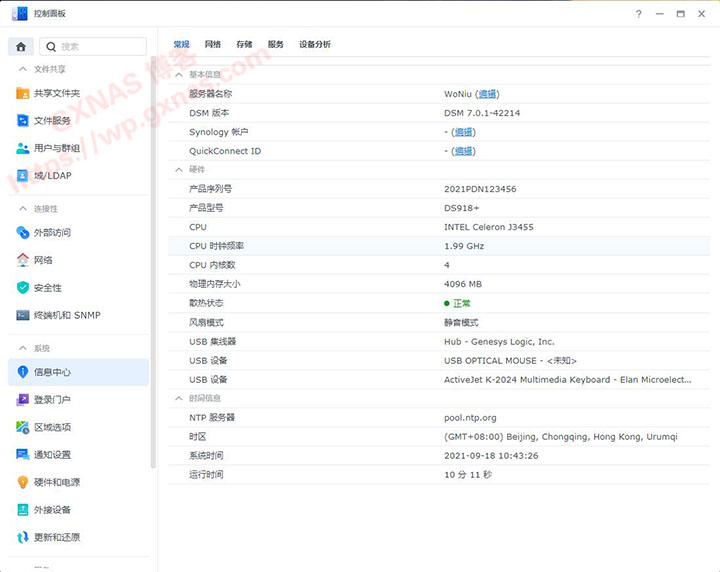Click the help question mark button
Image resolution: width=720 pixels, height=572 pixels.
pos(639,13)
